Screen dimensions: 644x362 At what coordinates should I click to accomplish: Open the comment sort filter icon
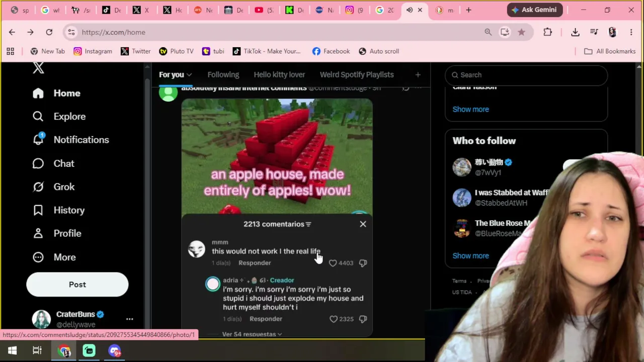point(308,224)
